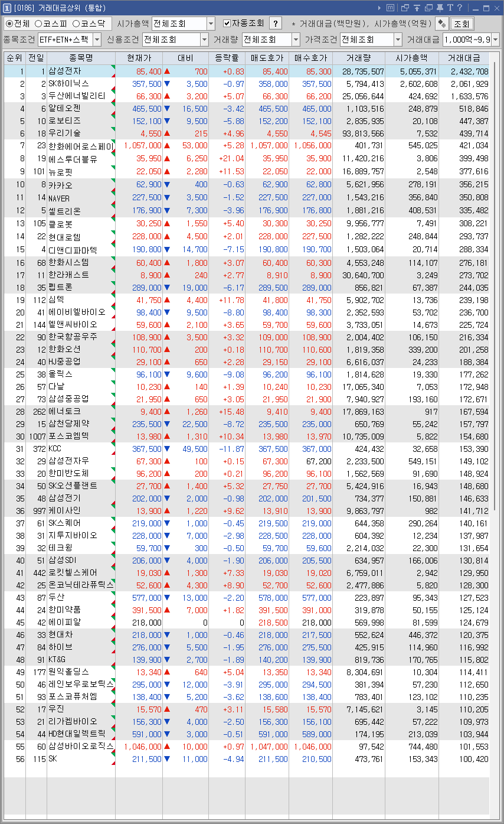This screenshot has height=824, width=504.
Task: Click the up arrow indicator in the 심텍 row
Action: 167,299
